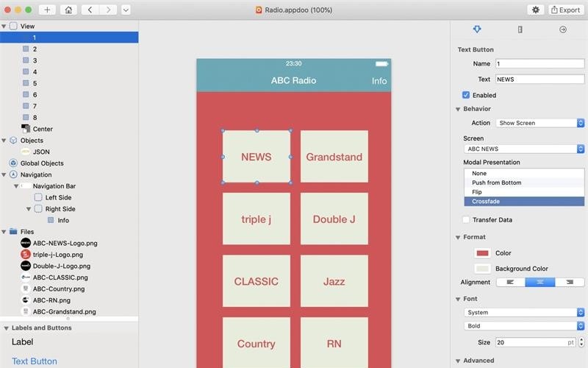Select the View icon in outline
The height and width of the screenshot is (368, 588).
[x=13, y=26]
